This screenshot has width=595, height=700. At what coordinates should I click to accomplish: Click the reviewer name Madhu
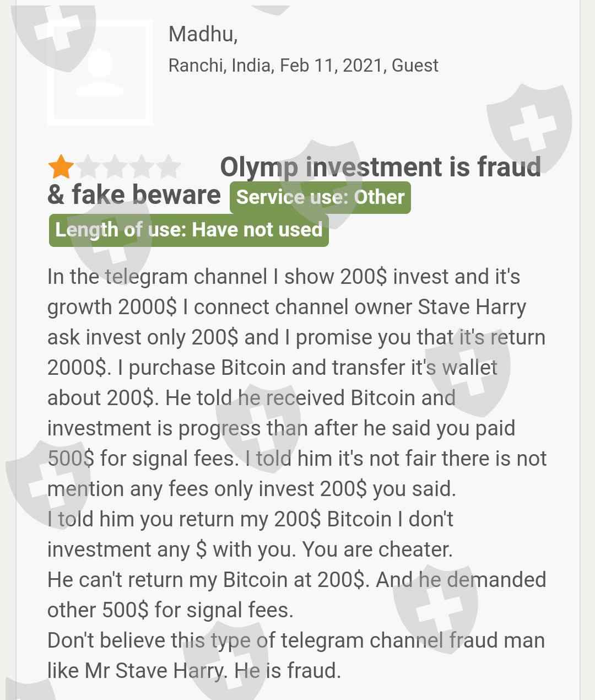point(203,34)
